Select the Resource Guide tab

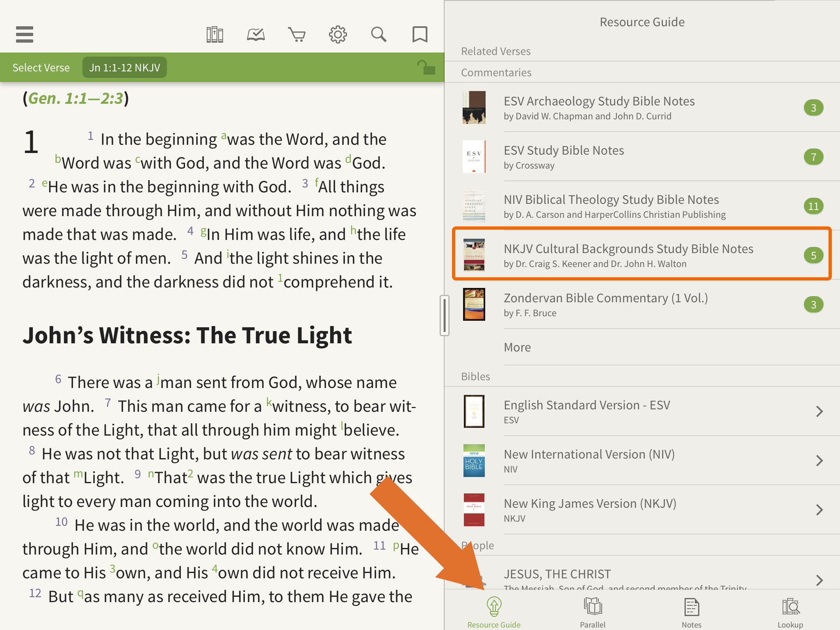pyautogui.click(x=494, y=612)
